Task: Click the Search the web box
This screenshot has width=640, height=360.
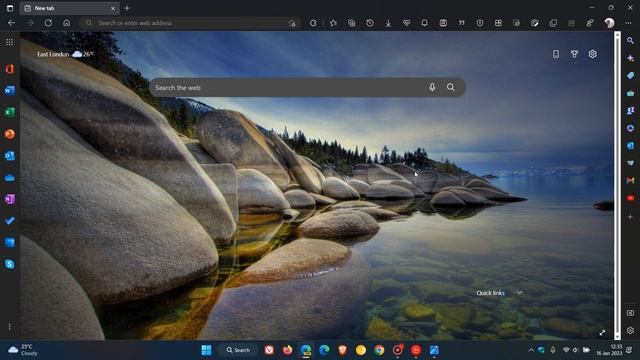Action: point(307,87)
